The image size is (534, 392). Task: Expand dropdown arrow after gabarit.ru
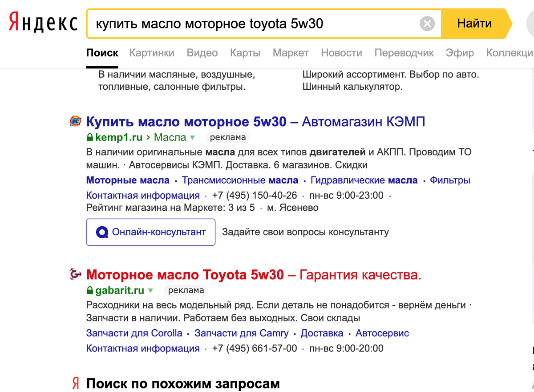pyautogui.click(x=150, y=291)
